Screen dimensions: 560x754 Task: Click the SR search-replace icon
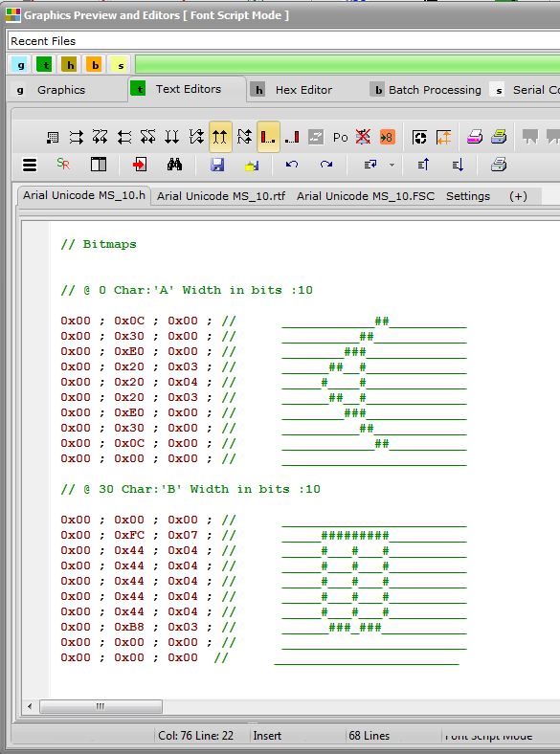[63, 165]
